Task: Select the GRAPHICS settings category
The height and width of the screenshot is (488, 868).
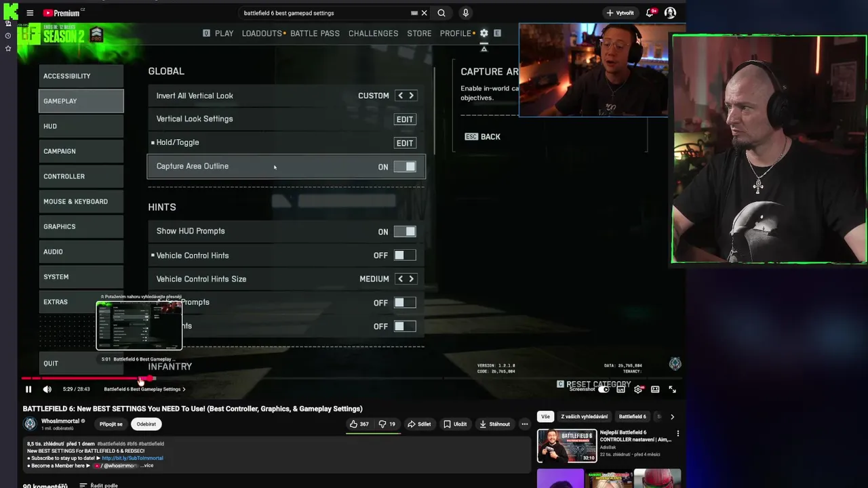Action: pos(81,226)
